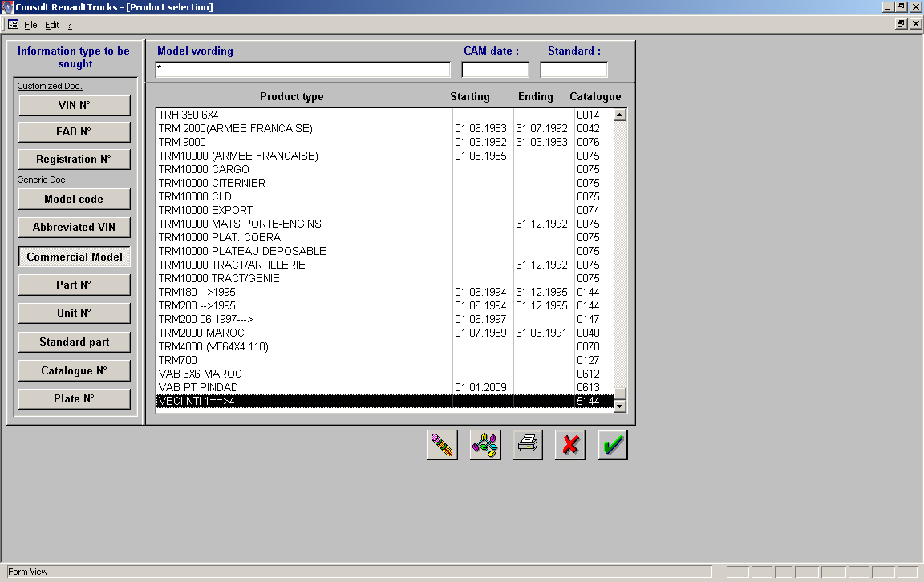The width and height of the screenshot is (924, 582).
Task: Click the red X cancel button
Action: coord(569,445)
